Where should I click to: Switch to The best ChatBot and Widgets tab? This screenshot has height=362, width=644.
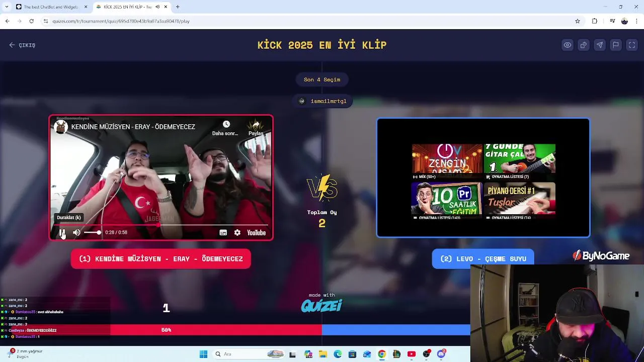pos(50,7)
